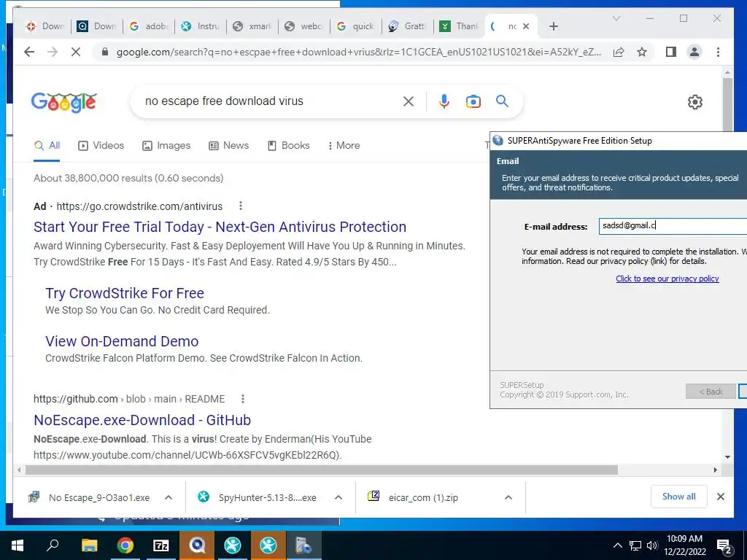Bookmark this page with the star
Viewport: 747px width, 560px height.
point(642,52)
